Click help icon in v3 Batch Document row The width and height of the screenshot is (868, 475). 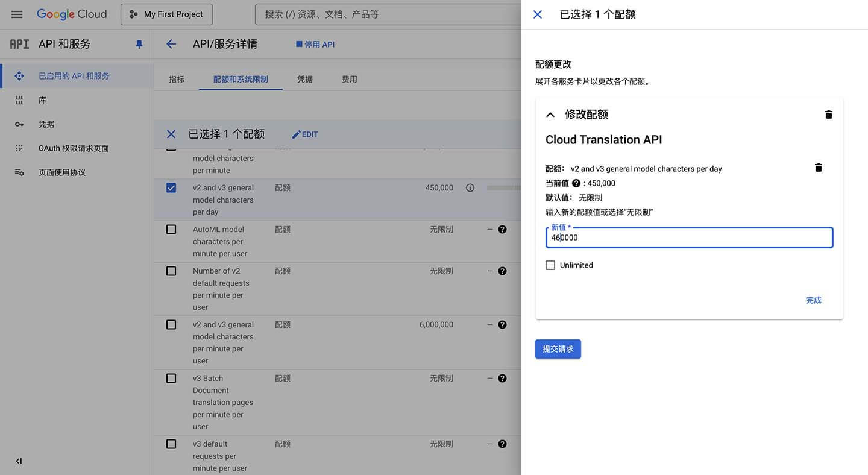pyautogui.click(x=502, y=379)
